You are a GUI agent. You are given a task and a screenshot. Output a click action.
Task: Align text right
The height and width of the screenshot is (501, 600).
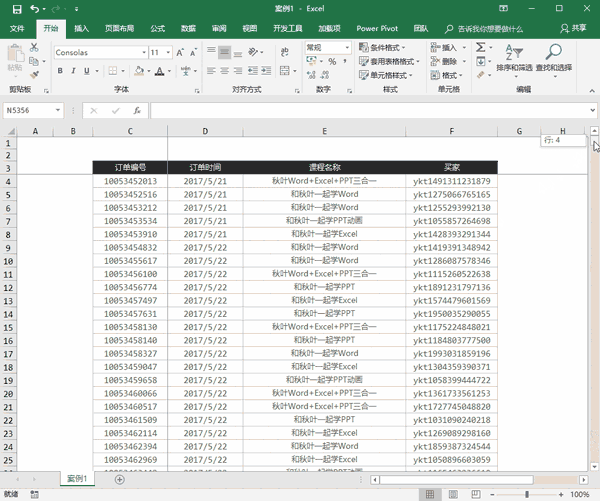(x=238, y=71)
